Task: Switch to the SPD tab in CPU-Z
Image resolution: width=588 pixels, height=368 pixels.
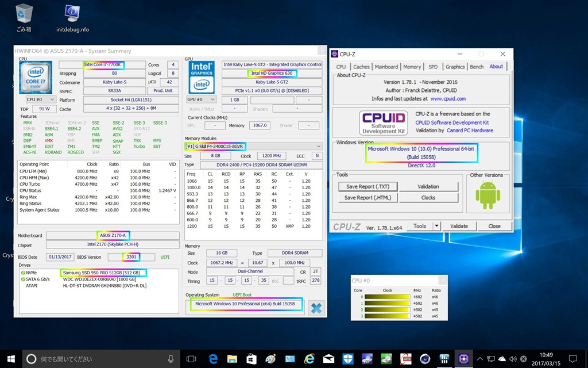Action: click(x=433, y=67)
